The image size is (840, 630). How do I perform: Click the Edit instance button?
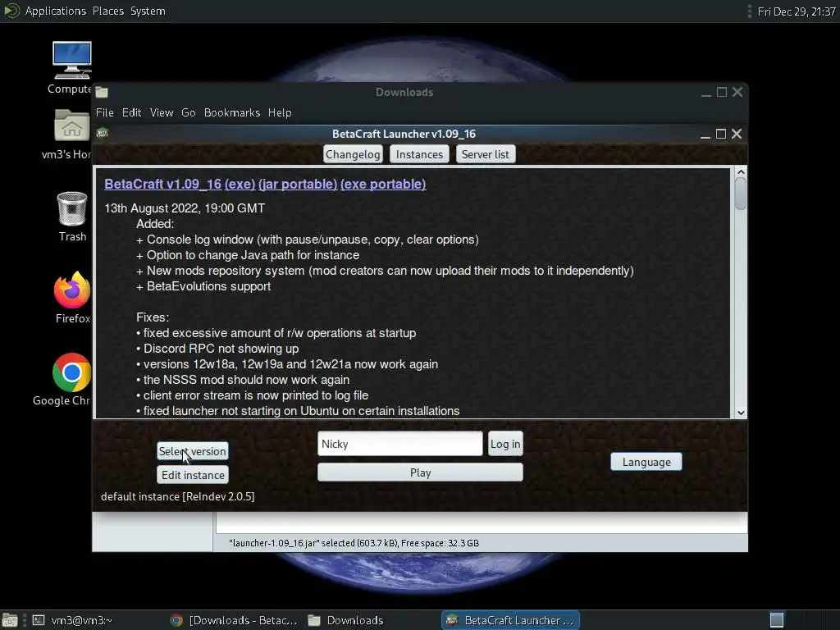point(193,475)
